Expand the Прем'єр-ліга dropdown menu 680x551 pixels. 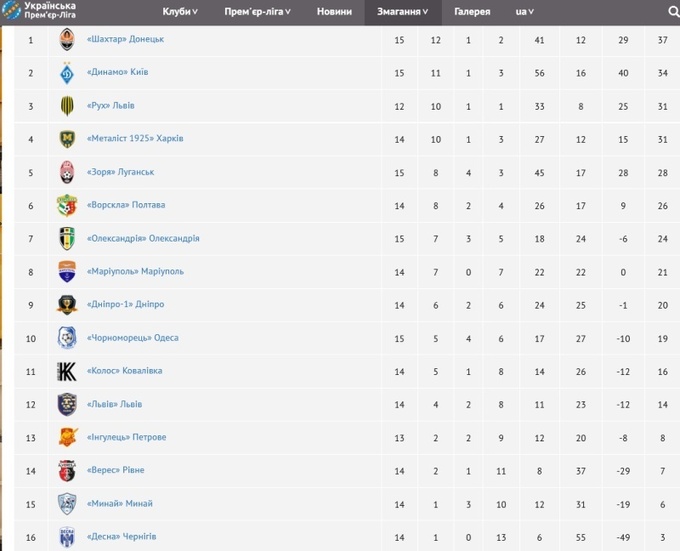[258, 12]
